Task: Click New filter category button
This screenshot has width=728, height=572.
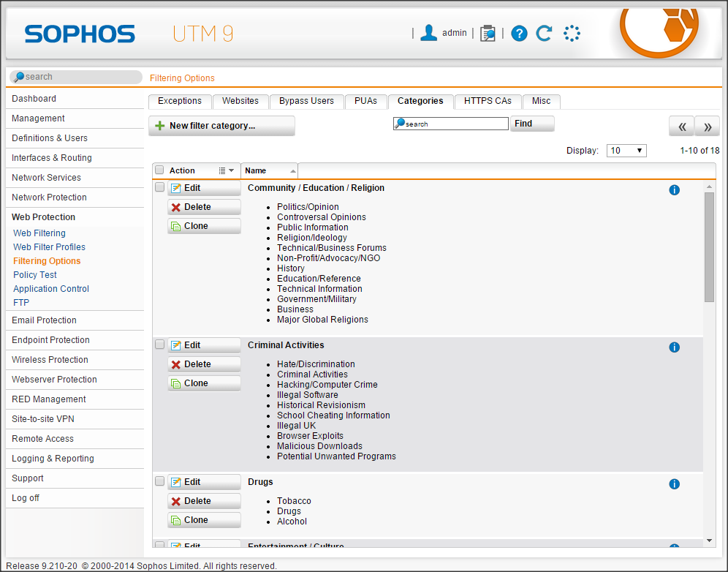Action: point(221,126)
